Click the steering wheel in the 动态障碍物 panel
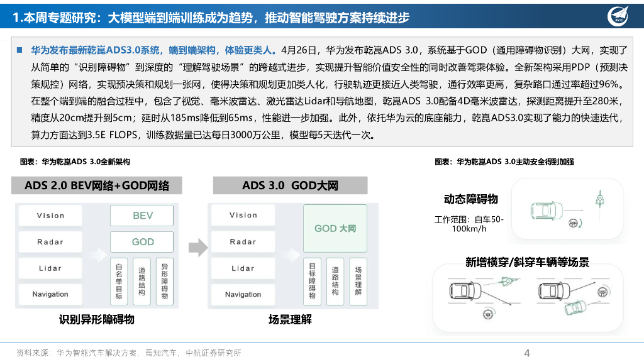Screen dimensions: 644x362 point(574,222)
